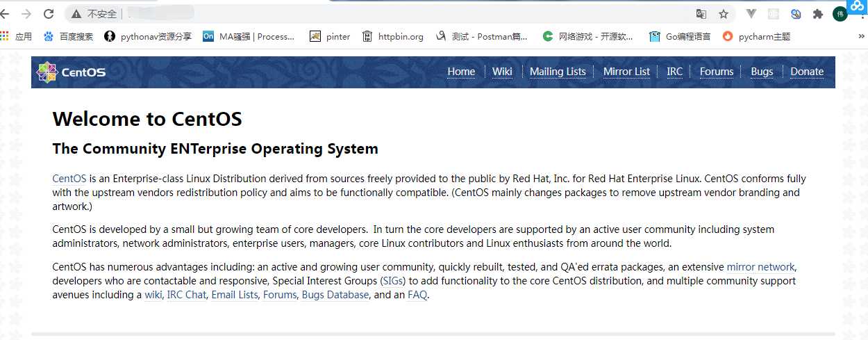
Task: Go back using the back arrow
Action: 4,14
